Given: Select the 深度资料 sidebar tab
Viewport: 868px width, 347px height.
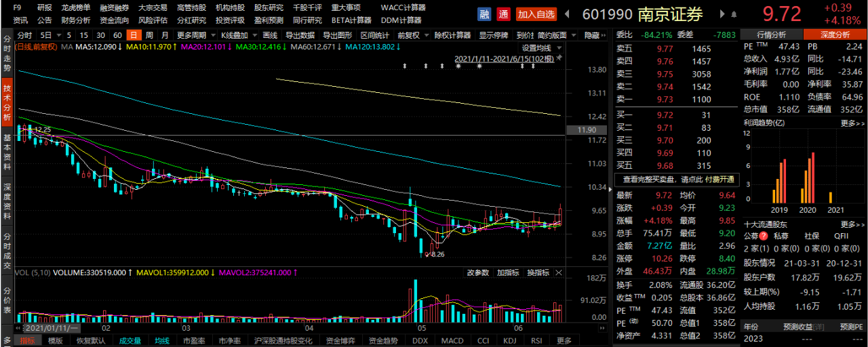Looking at the screenshot, I should (x=7, y=201).
